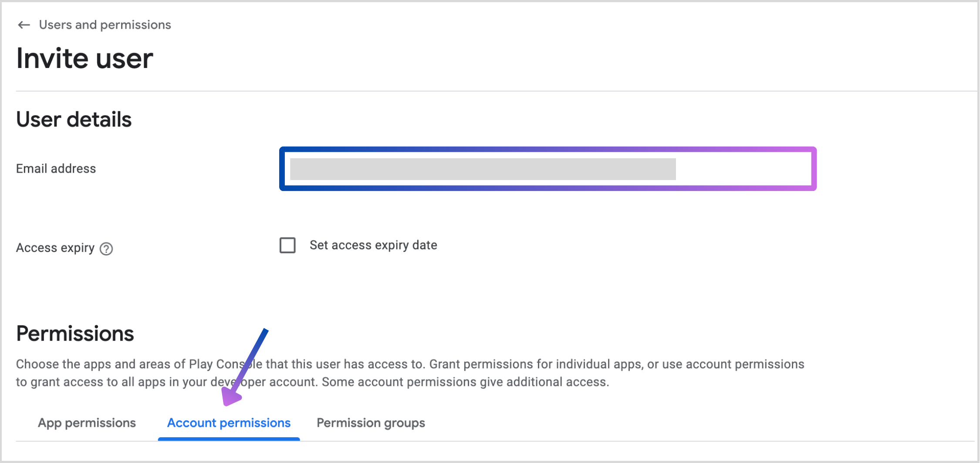
Task: Click the Email address label
Action: coord(56,169)
